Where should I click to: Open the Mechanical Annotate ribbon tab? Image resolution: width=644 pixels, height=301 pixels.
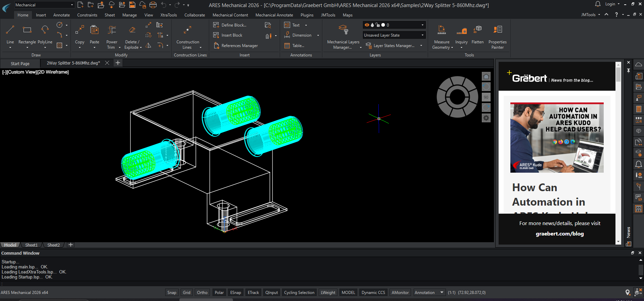pos(274,15)
